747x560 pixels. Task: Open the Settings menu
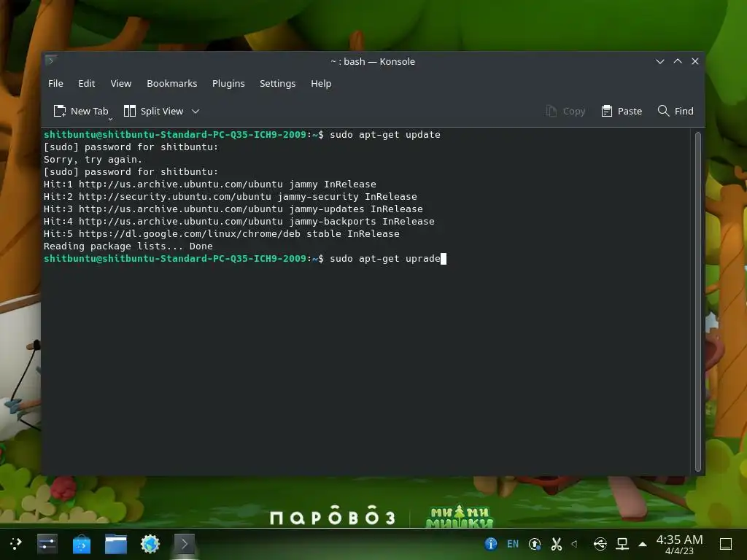pyautogui.click(x=277, y=83)
